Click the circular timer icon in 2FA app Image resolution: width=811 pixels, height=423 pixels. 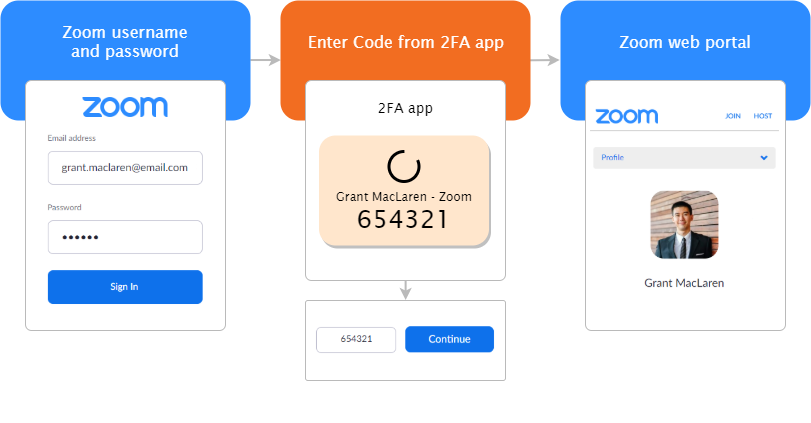pos(404,166)
